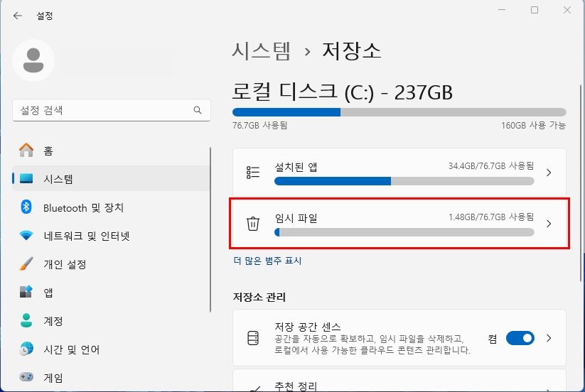This screenshot has width=585, height=392.
Task: Click the 76.7GB 사용됨 text
Action: point(259,125)
